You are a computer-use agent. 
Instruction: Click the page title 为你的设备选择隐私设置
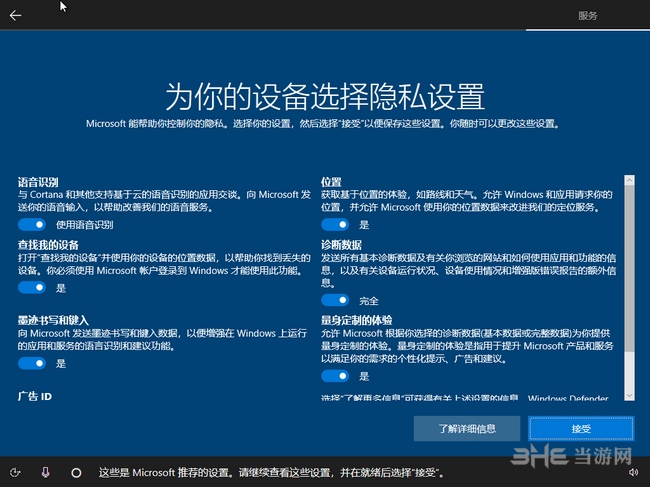(x=325, y=97)
